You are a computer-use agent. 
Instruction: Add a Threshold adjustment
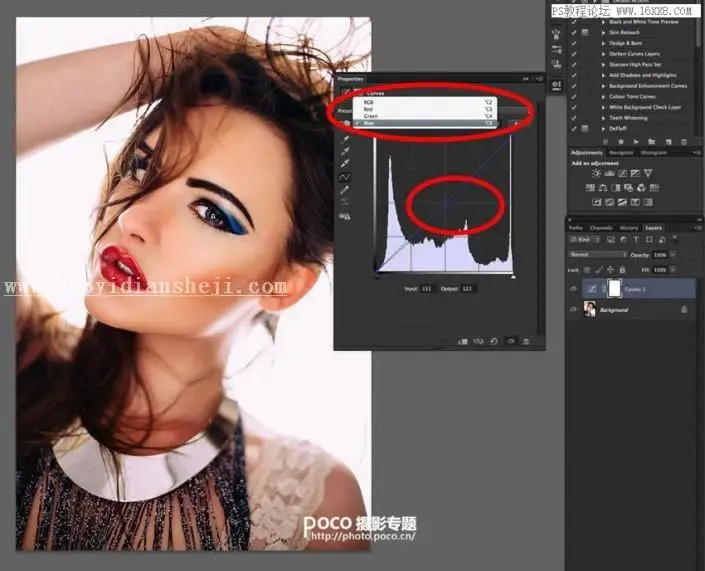(x=622, y=202)
